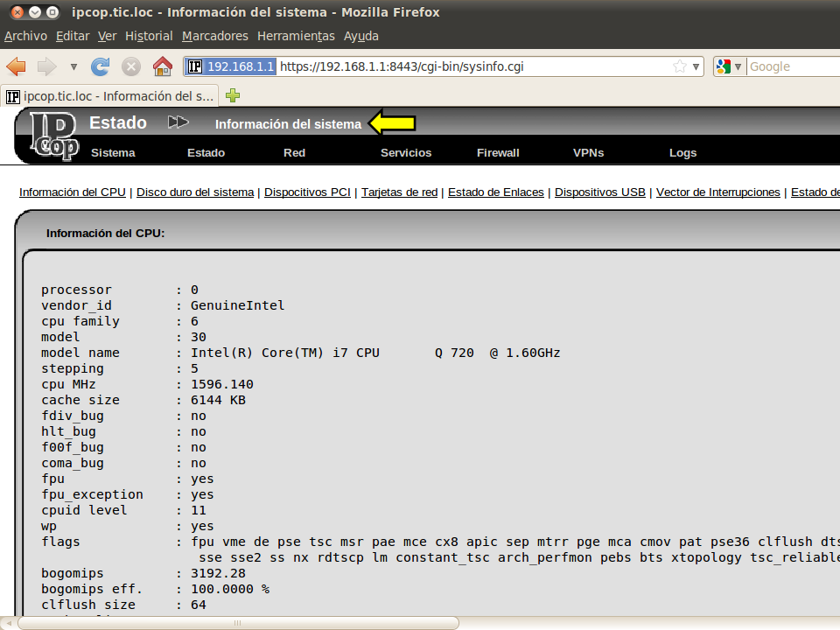The width and height of the screenshot is (840, 630).
Task: Open the search engine selector dropdown
Action: (729, 66)
